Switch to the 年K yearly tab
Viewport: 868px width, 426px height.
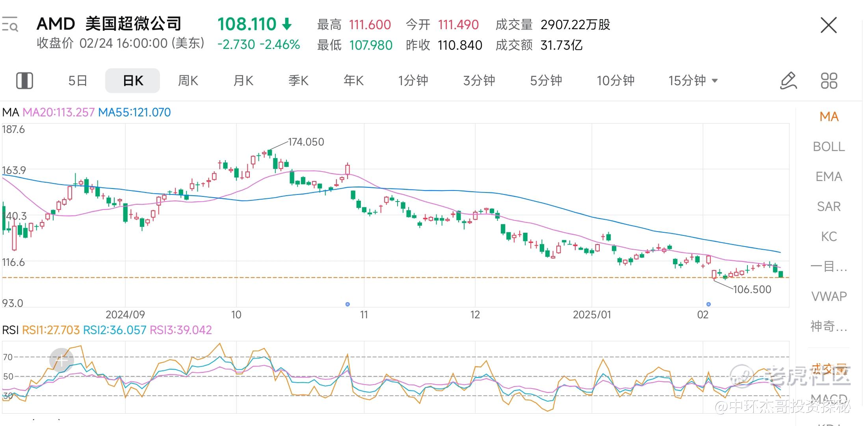[x=353, y=81]
